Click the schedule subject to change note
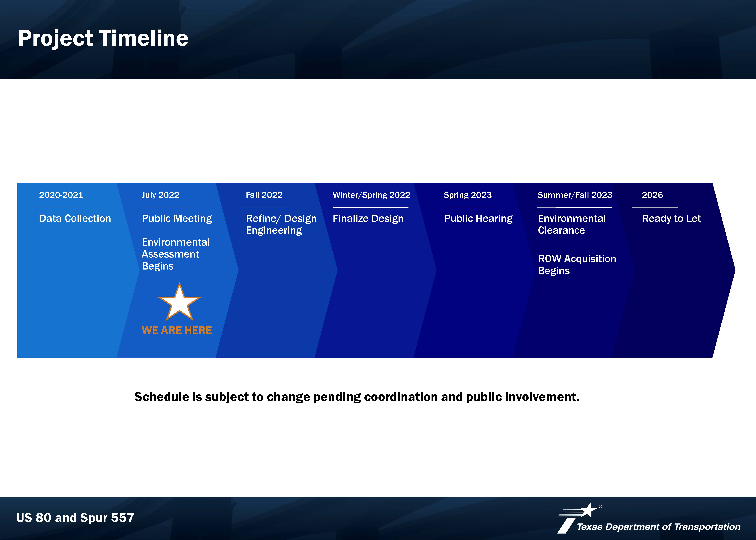 (357, 397)
